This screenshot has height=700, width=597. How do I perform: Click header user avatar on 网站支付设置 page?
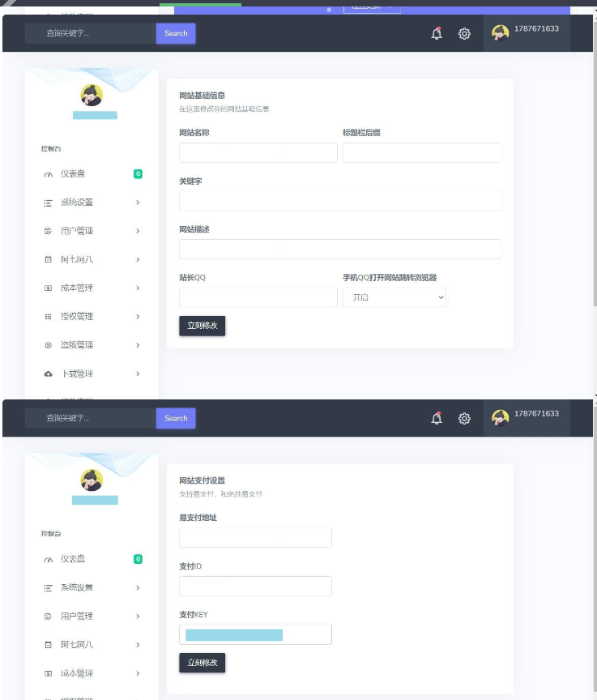[x=500, y=418]
